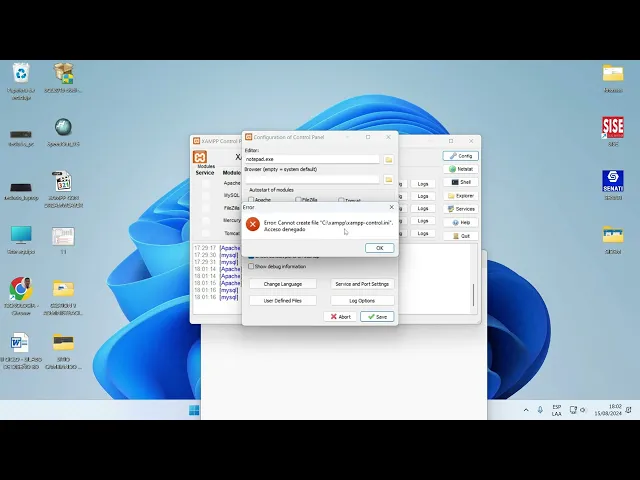The image size is (640, 480).
Task: Open Change Language settings
Action: [282, 284]
